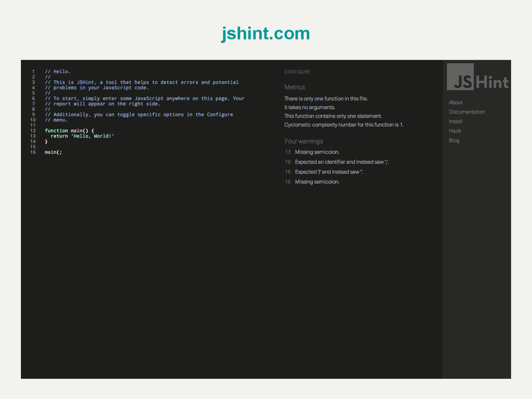The width and height of the screenshot is (532, 399).
Task: Click 'This function contains only one statement' text
Action: pos(333,116)
